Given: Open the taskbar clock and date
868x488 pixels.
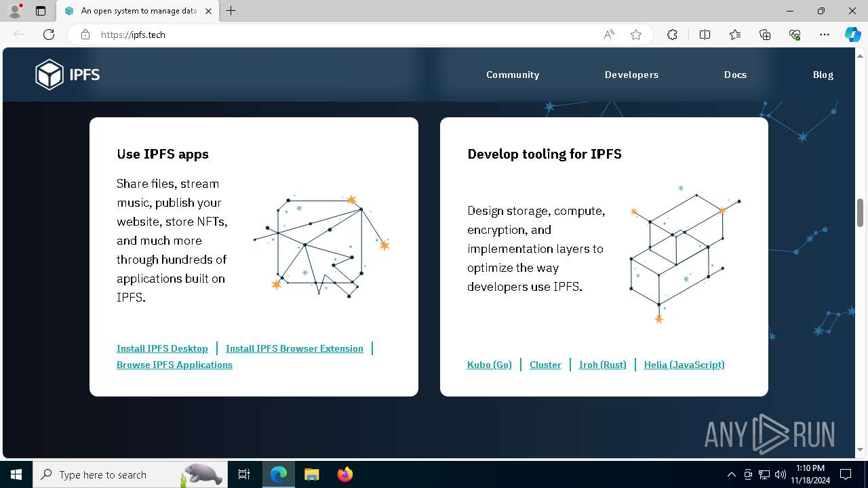Looking at the screenshot, I should (x=810, y=474).
